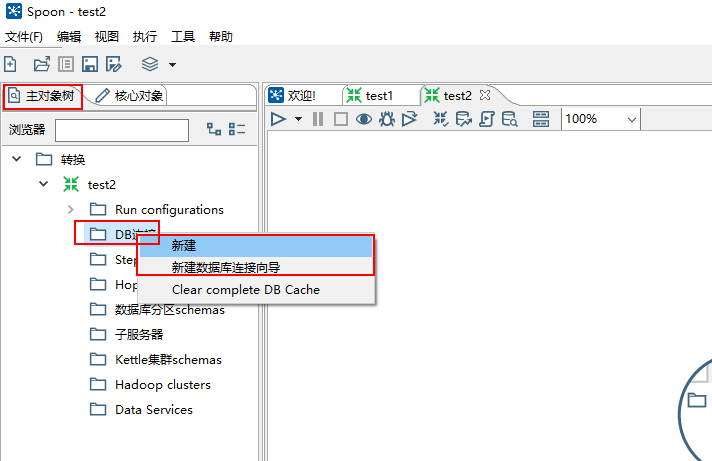Viewport: 712px width, 461px height.
Task: Replay the transformation icon
Action: click(x=410, y=119)
